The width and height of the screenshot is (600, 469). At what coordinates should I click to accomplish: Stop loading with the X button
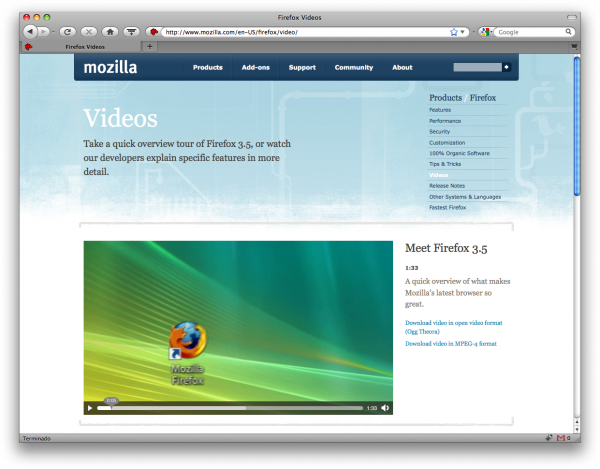click(x=89, y=32)
